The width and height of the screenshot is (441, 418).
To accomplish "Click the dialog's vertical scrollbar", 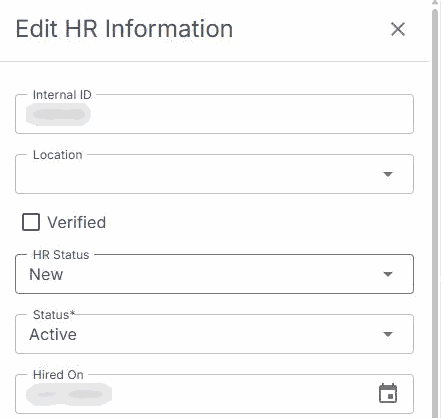I will [x=435, y=213].
